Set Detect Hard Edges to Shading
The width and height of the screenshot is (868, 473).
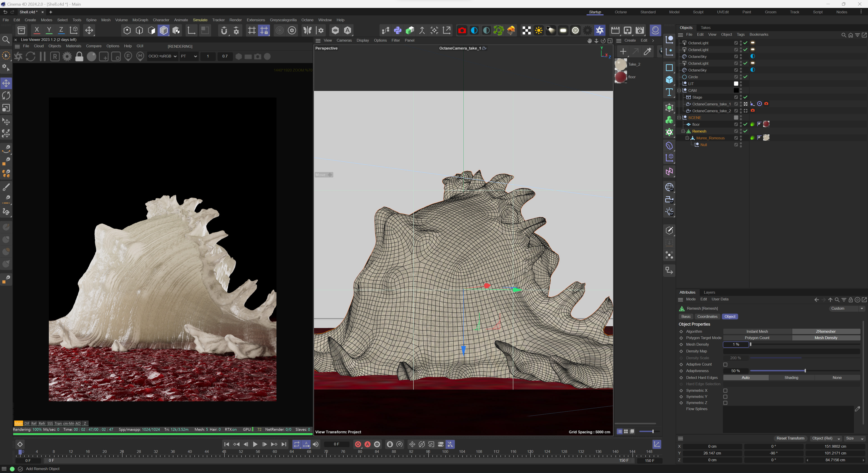coord(791,378)
